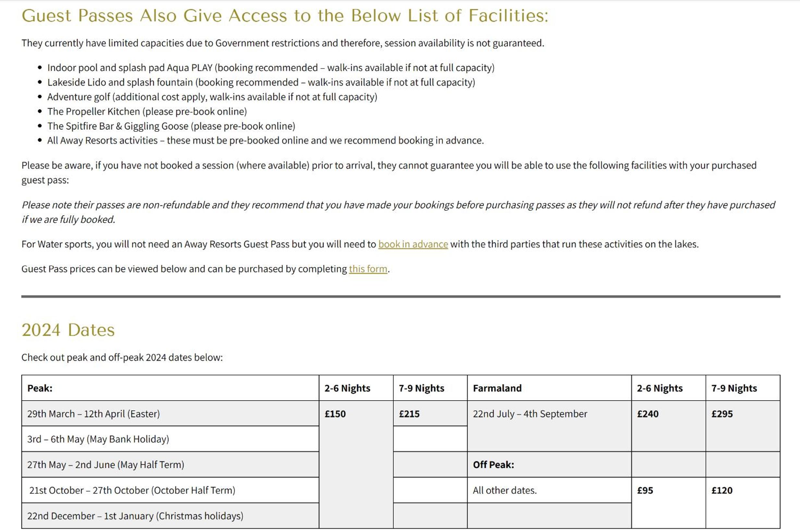Click the Christmas holidays dates row
This screenshot has height=532, width=800.
coord(170,516)
